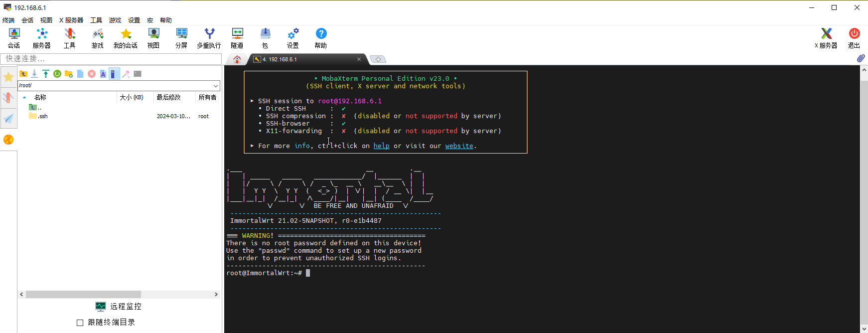Screen dimensions: 868x333
Task: Click the red delete icon in SFTP toolbar
Action: coord(92,74)
